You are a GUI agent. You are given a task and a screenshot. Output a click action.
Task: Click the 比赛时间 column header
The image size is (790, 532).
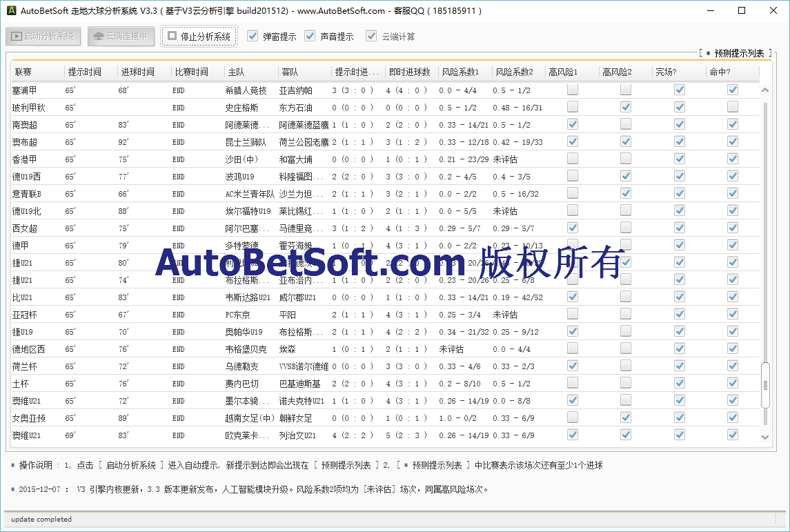pyautogui.click(x=197, y=72)
